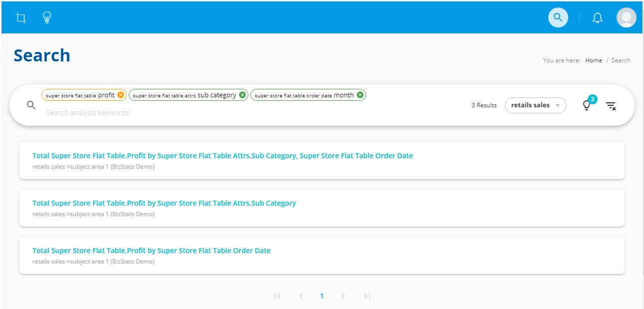
Task: Clear all filters icon in search bar
Action: point(611,106)
